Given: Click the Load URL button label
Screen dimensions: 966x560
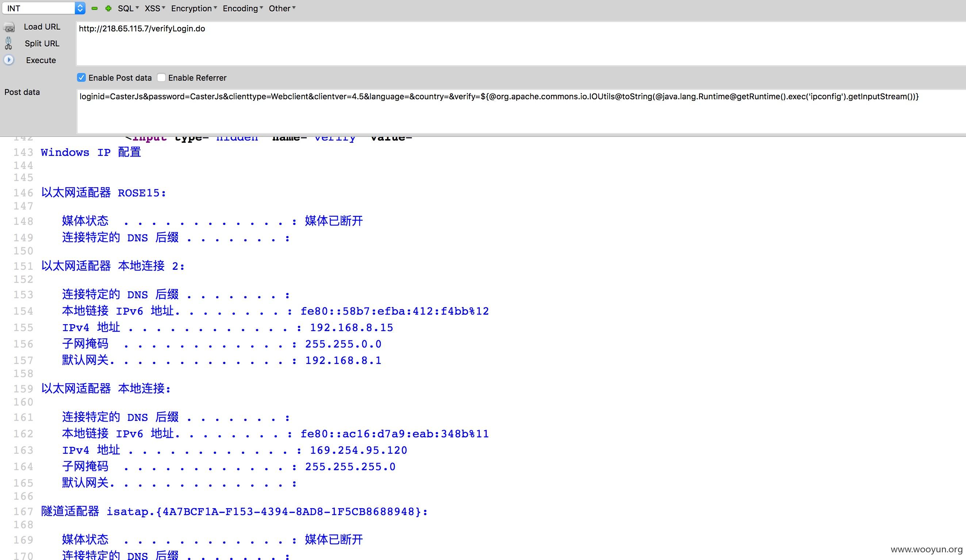Looking at the screenshot, I should (x=42, y=27).
